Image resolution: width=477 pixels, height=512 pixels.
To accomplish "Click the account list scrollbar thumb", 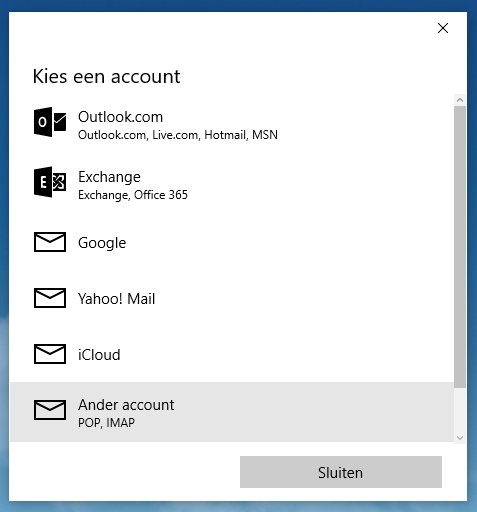I will coord(460,247).
